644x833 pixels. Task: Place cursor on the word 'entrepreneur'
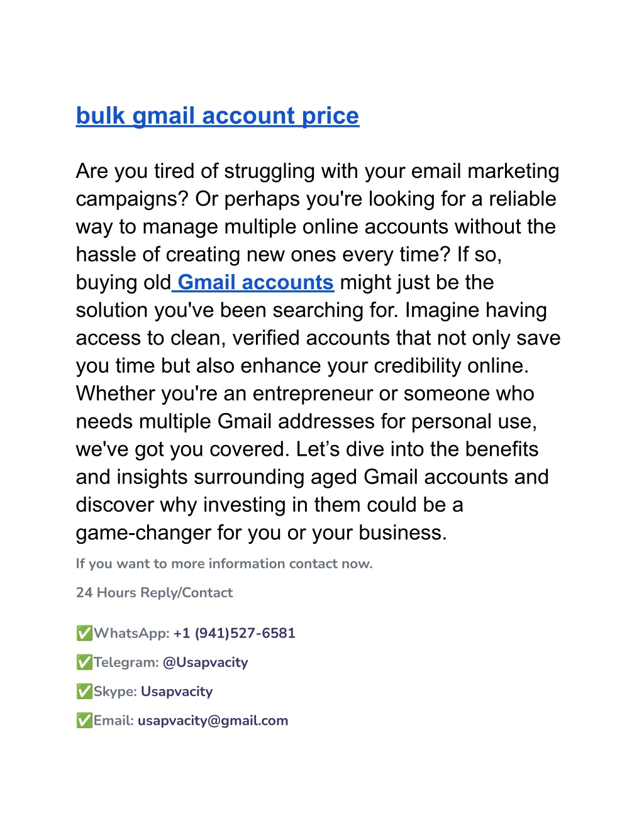pos(313,394)
